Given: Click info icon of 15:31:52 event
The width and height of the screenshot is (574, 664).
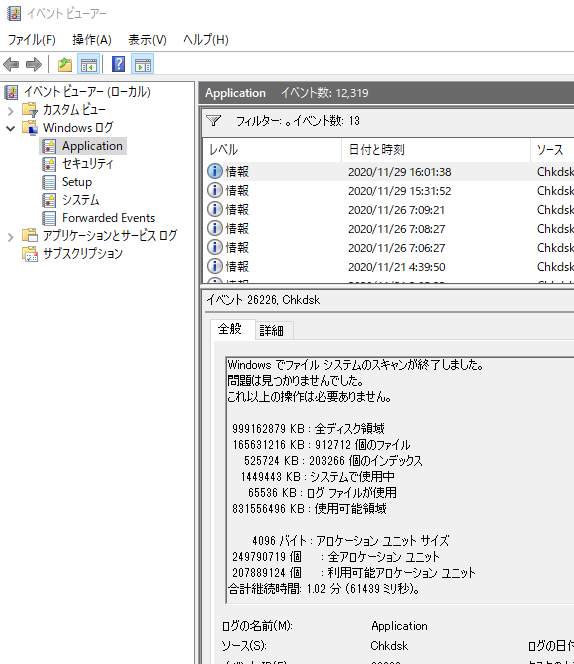Looking at the screenshot, I should (215, 190).
